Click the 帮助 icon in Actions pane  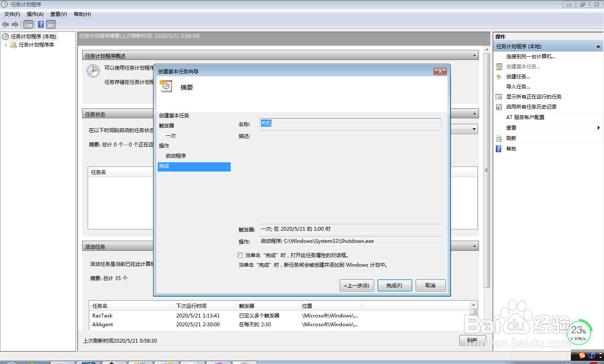pos(499,148)
